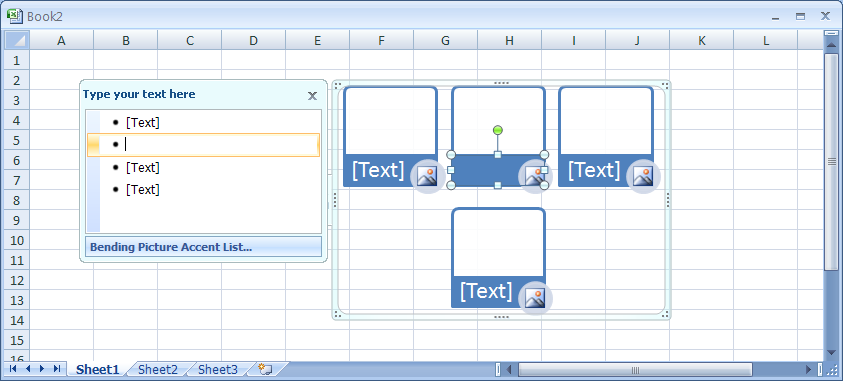Select column F header
The width and height of the screenshot is (843, 381).
coord(381,40)
